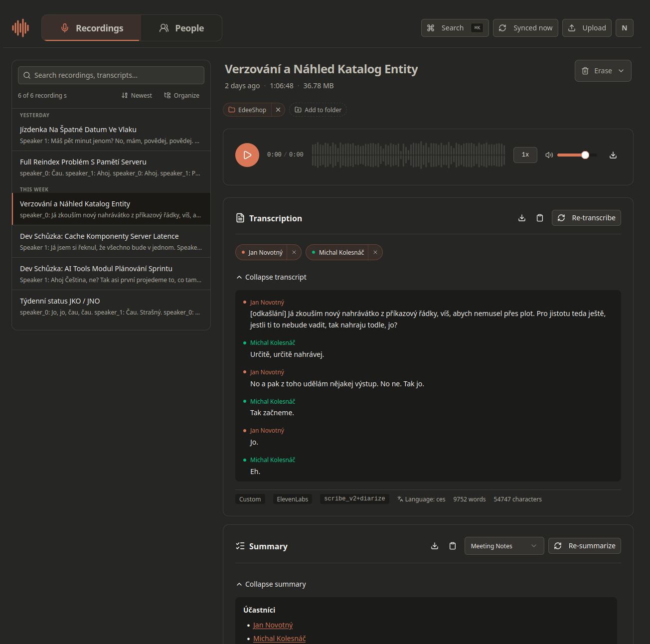Open Search command palette
This screenshot has height=644, width=650.
(x=455, y=28)
